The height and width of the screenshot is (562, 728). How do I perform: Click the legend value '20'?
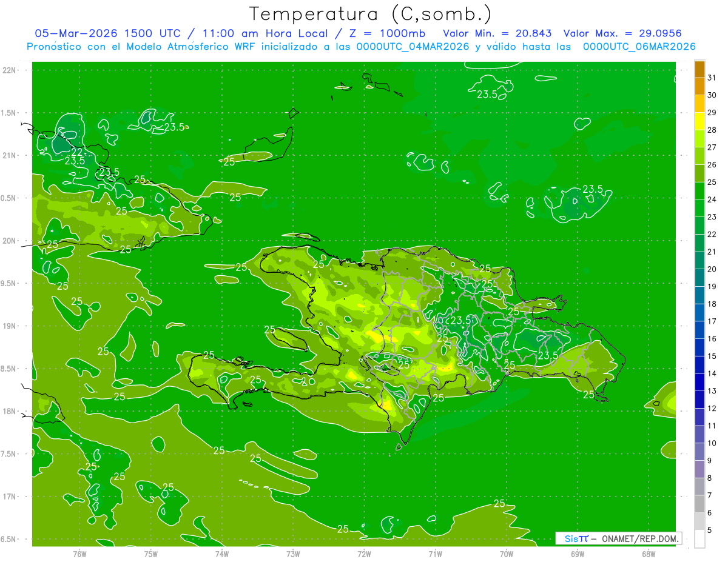(712, 269)
